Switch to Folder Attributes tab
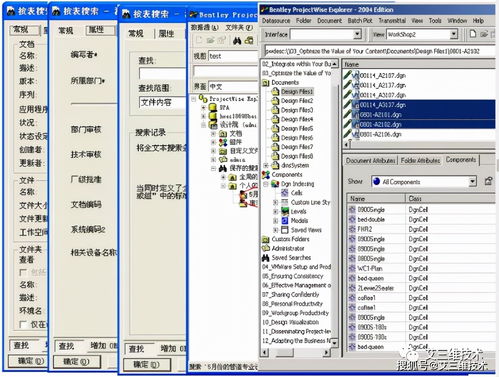Image resolution: width=499 pixels, height=377 pixels. [x=420, y=161]
